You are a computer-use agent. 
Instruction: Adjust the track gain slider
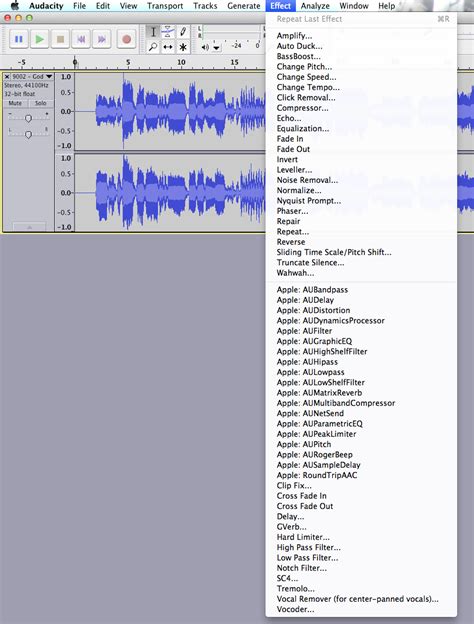point(28,118)
